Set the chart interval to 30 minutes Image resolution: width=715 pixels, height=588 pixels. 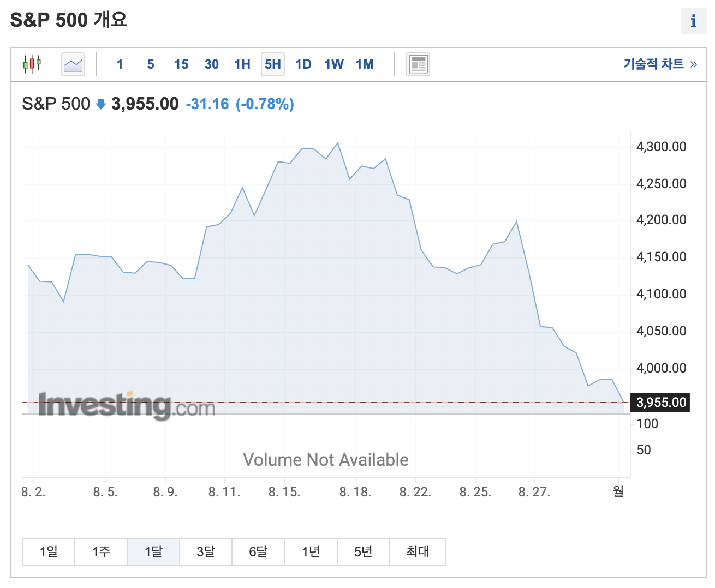coord(212,64)
